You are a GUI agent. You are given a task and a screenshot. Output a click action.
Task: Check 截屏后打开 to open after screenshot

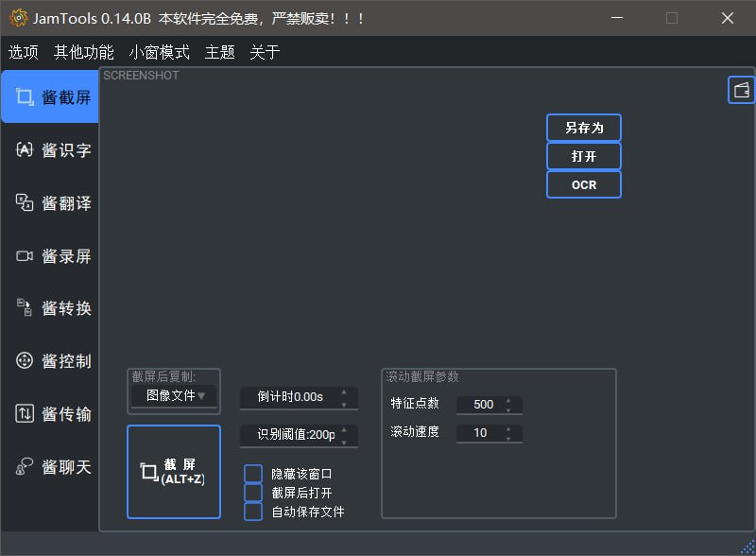pyautogui.click(x=253, y=493)
